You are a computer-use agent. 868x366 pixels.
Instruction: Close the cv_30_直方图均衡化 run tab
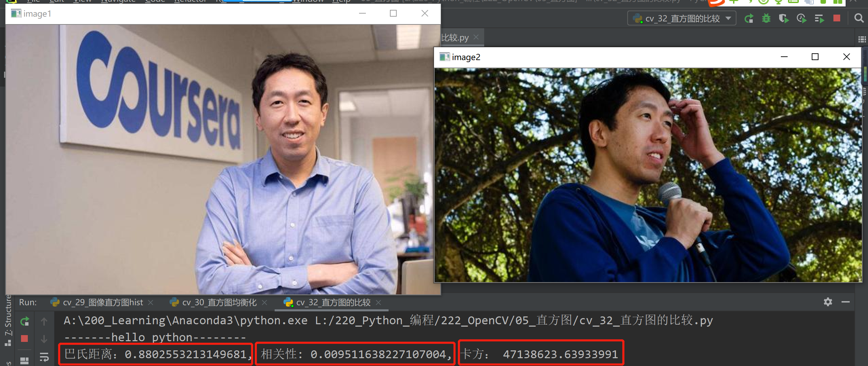pos(265,302)
